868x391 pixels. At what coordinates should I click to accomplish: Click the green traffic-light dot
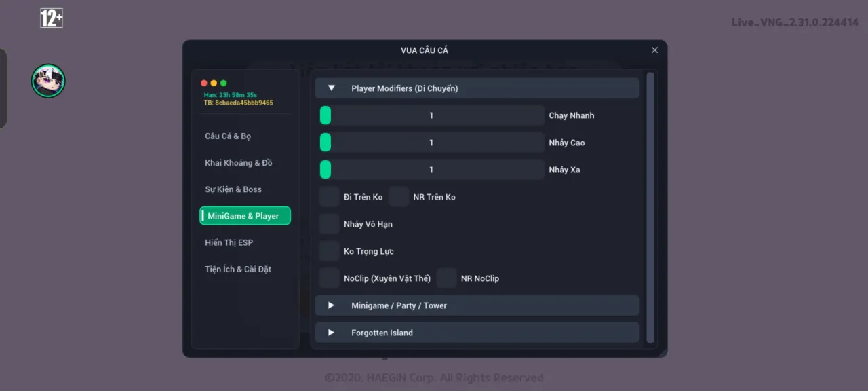click(224, 83)
